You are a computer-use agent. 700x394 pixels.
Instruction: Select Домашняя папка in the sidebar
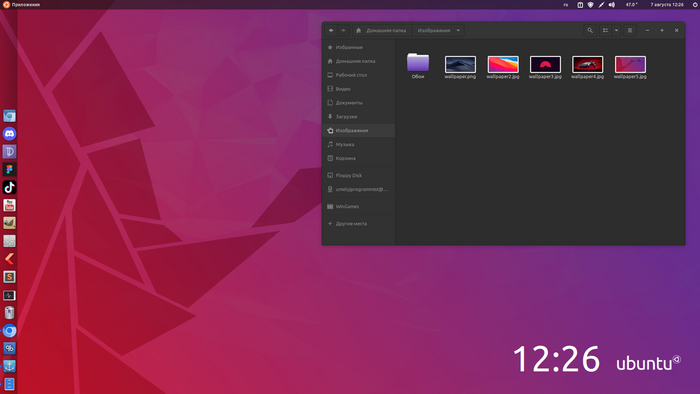(358, 61)
